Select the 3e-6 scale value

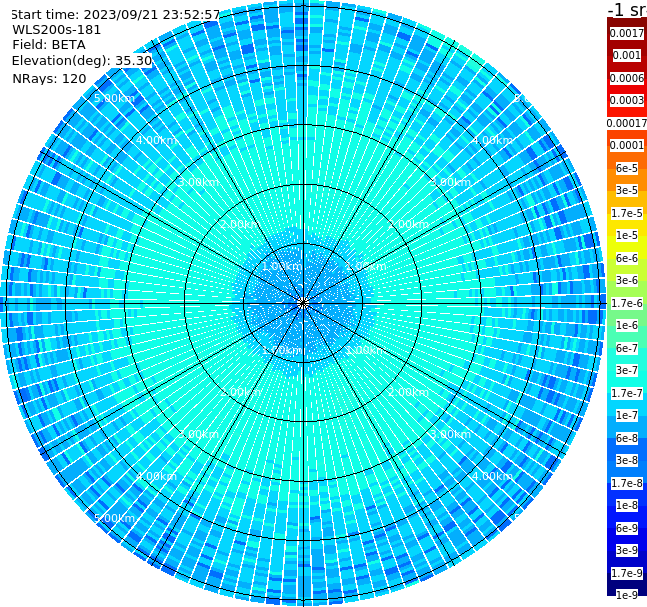point(627,280)
